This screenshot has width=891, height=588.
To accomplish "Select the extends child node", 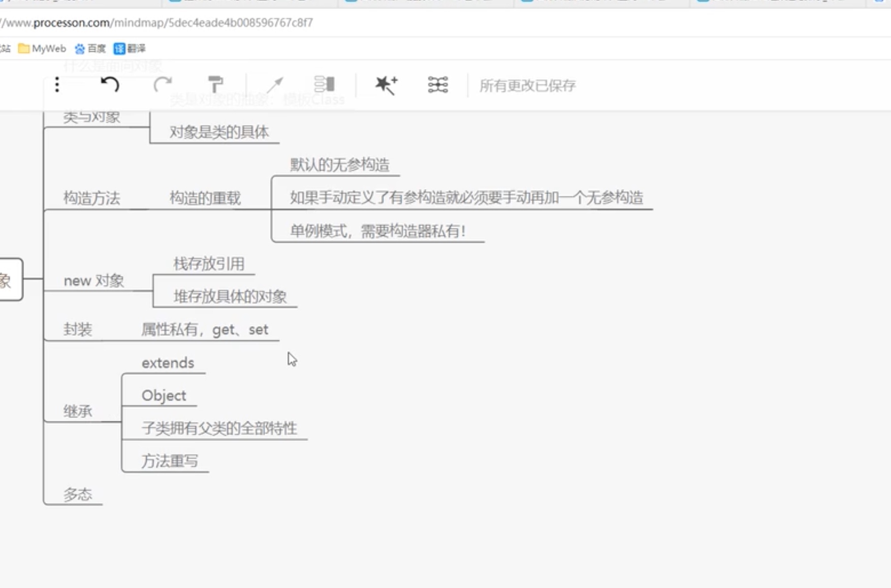I will pyautogui.click(x=168, y=363).
